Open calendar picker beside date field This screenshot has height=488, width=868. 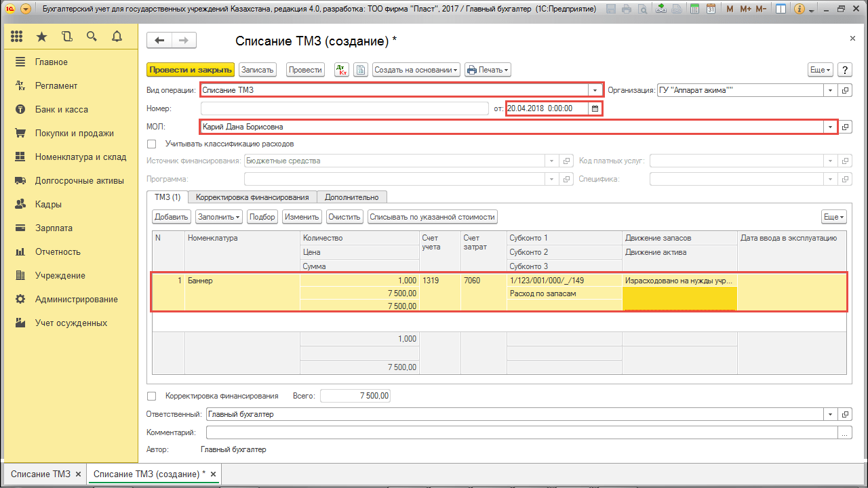point(595,108)
